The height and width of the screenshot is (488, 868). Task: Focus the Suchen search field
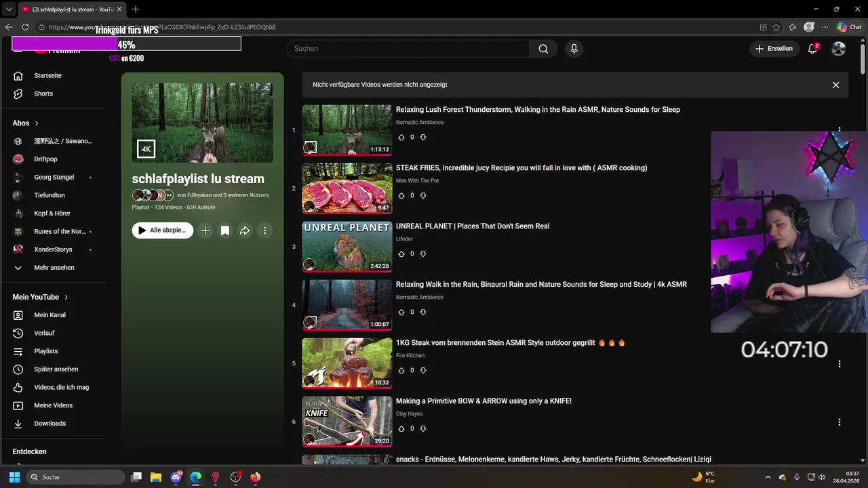tap(408, 49)
